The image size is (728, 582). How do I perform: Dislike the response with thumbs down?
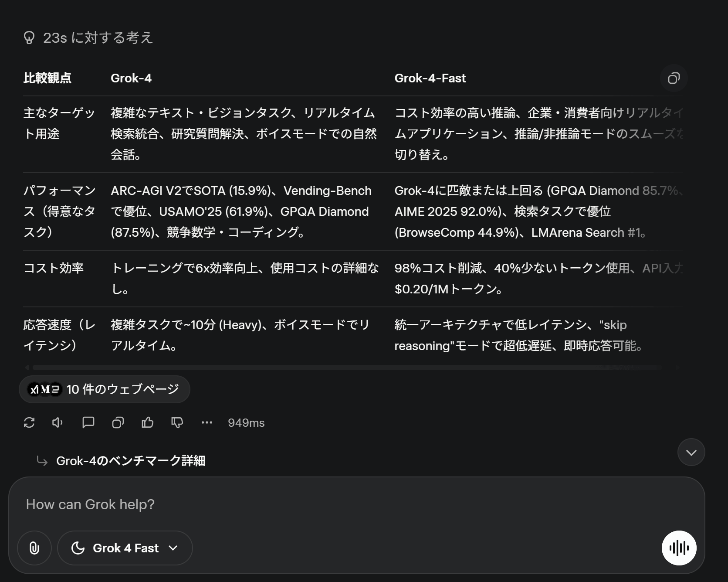177,422
